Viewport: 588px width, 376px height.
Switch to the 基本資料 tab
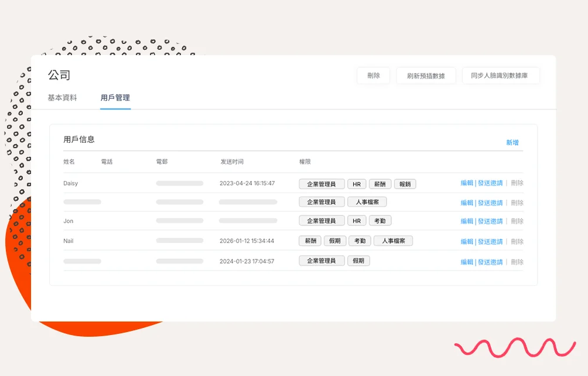(62, 98)
